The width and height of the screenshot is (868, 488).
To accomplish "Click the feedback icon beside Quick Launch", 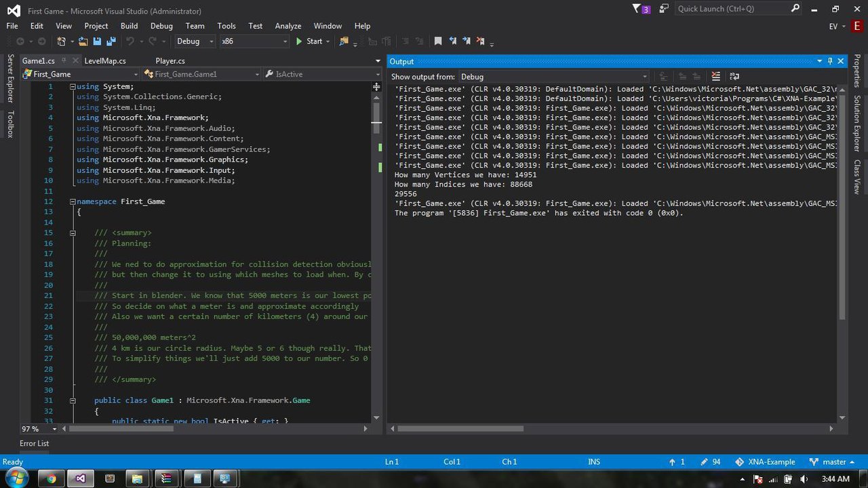I will (663, 9).
